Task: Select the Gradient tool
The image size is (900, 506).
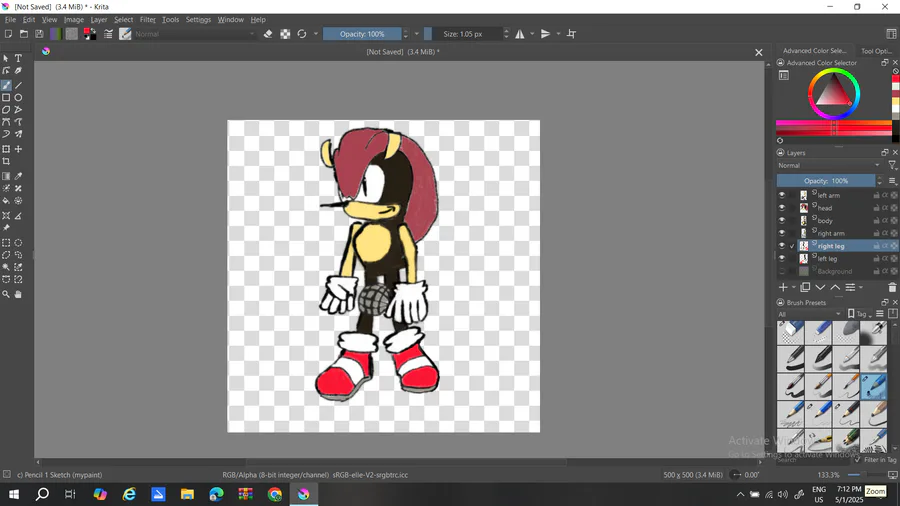Action: click(6, 176)
